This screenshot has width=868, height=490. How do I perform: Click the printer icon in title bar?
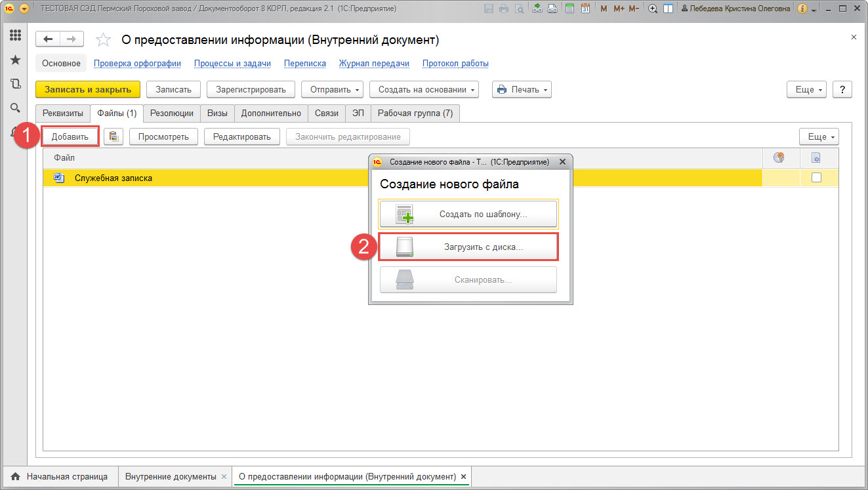click(504, 9)
